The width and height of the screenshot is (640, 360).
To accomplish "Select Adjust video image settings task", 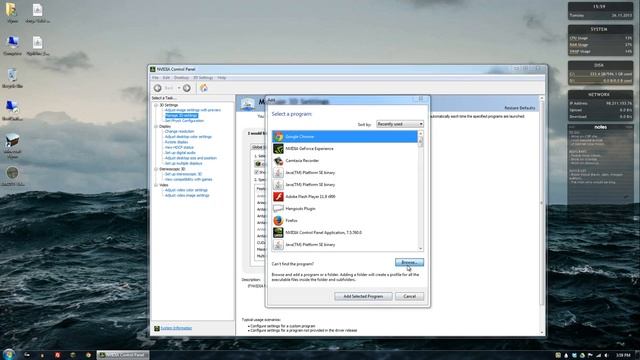I will pos(187,196).
